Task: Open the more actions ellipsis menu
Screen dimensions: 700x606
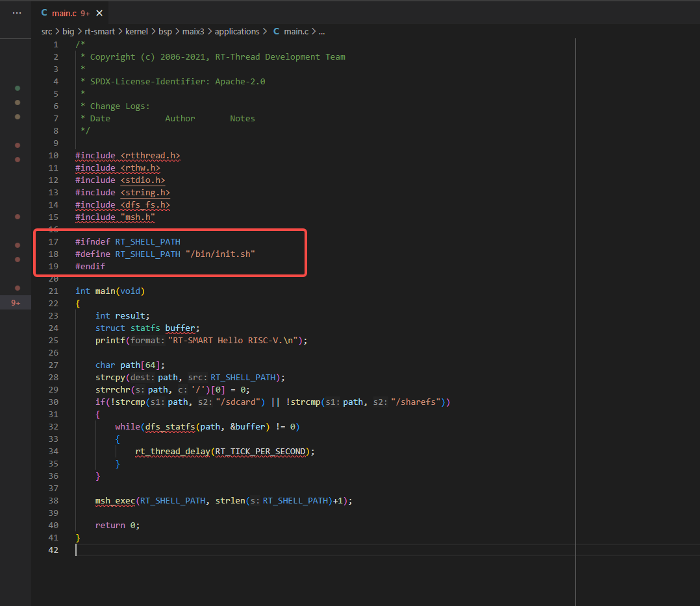Action: pyautogui.click(x=17, y=13)
